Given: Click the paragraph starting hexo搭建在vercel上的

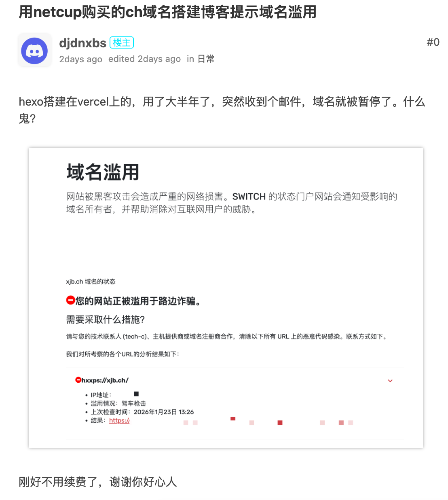Looking at the screenshot, I should point(222,110).
